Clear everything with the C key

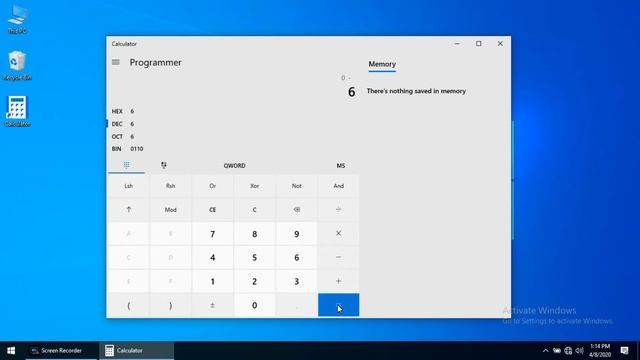pyautogui.click(x=255, y=210)
